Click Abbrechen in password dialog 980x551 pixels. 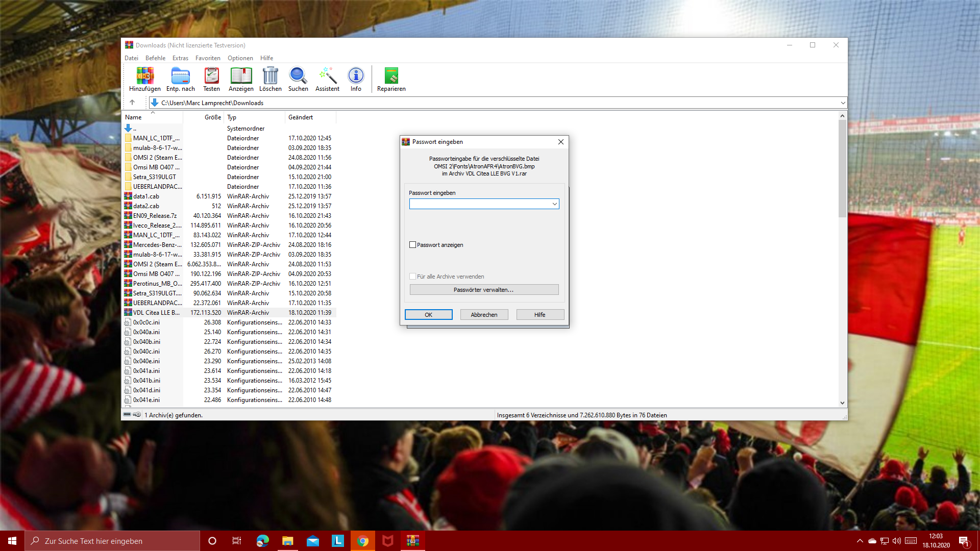coord(484,315)
